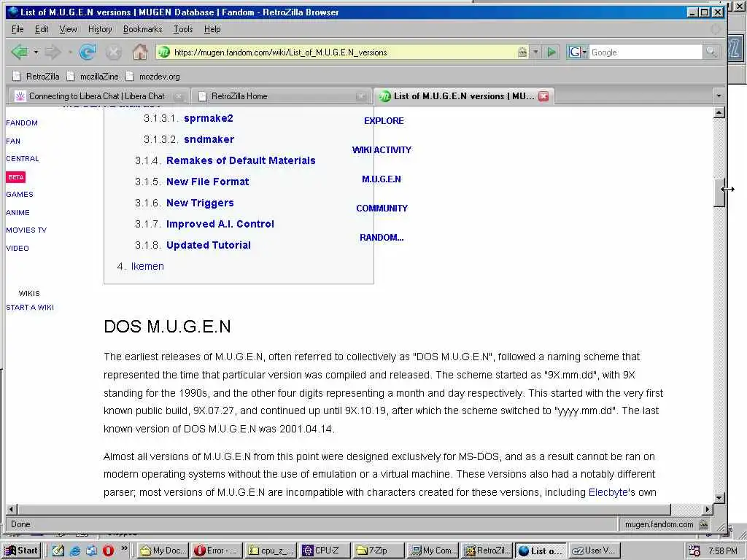747x560 pixels.
Task: Click the grayed Stop loading icon
Action: point(113,52)
